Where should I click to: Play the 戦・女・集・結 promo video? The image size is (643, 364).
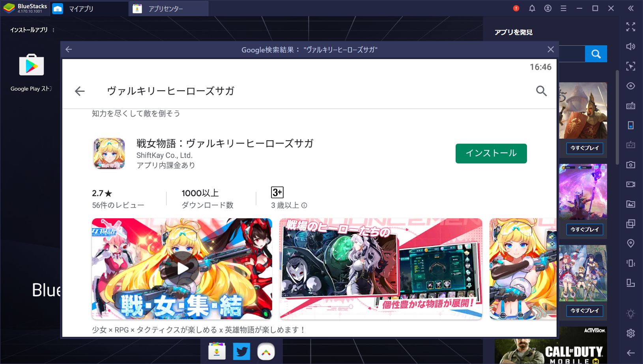coord(182,269)
